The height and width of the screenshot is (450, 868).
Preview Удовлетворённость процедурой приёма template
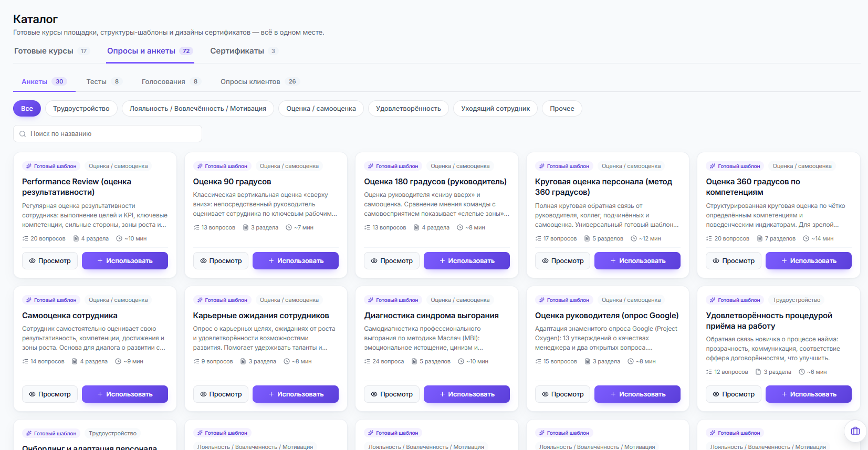(x=734, y=394)
